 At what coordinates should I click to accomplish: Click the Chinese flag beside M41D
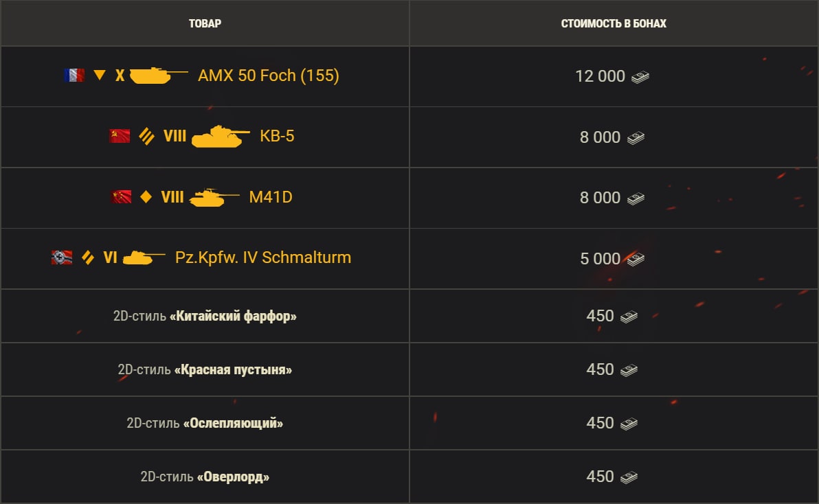coord(121,197)
